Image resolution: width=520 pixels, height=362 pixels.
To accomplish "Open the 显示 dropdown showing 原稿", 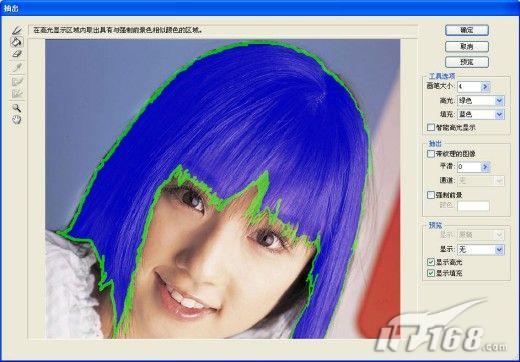I will coord(481,235).
